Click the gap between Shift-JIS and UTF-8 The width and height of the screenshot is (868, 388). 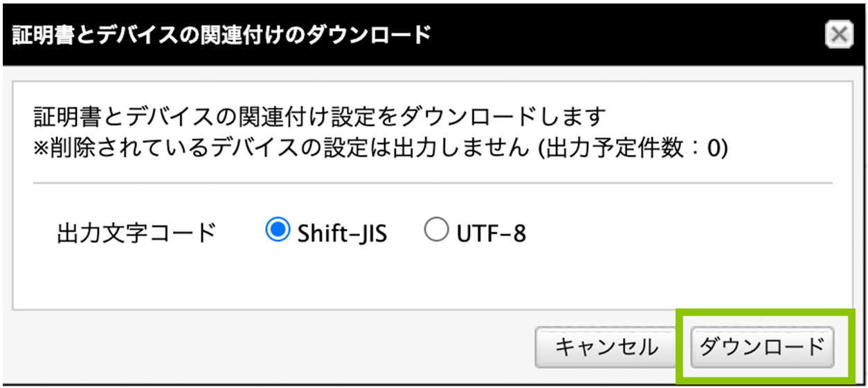click(x=406, y=233)
